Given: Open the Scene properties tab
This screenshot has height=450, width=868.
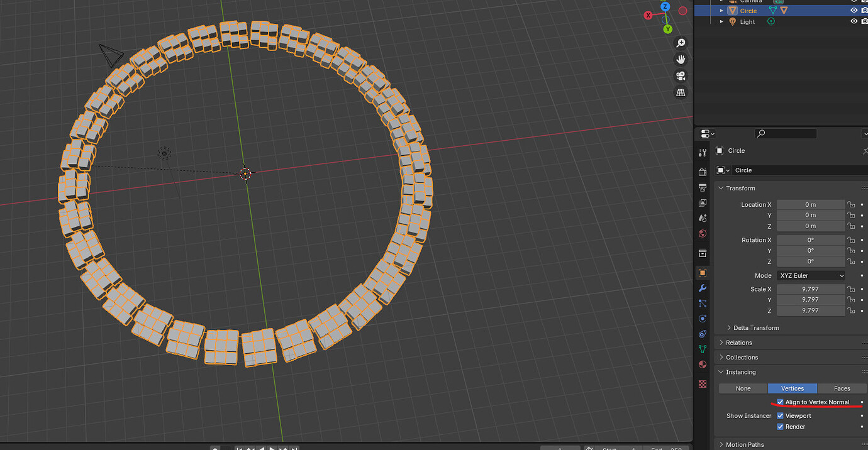Looking at the screenshot, I should [703, 218].
